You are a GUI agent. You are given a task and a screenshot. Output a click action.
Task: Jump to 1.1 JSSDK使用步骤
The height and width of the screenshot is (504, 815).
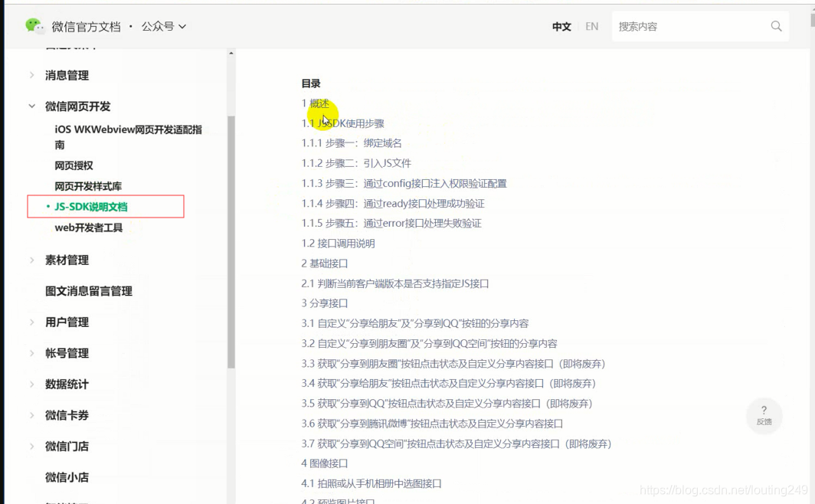pyautogui.click(x=343, y=123)
